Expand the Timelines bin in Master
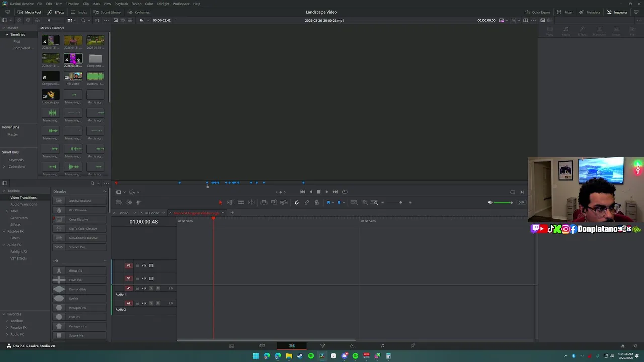This screenshot has width=644, height=362. coord(7,35)
